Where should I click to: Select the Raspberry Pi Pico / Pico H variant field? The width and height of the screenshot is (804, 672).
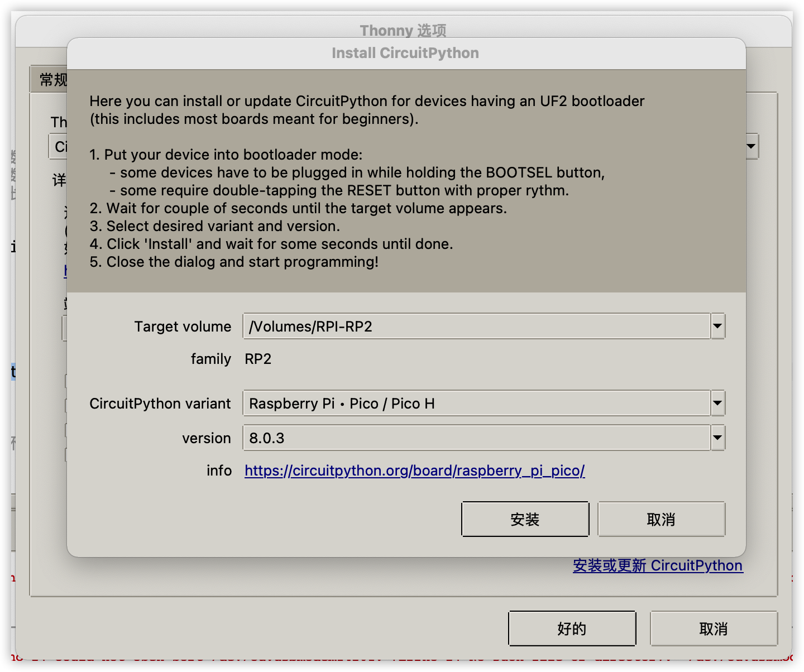click(477, 403)
